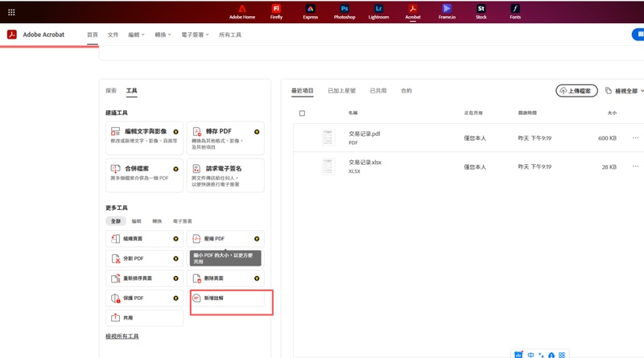Select the 共用 share tool
The height and width of the screenshot is (358, 644).
pyautogui.click(x=144, y=318)
